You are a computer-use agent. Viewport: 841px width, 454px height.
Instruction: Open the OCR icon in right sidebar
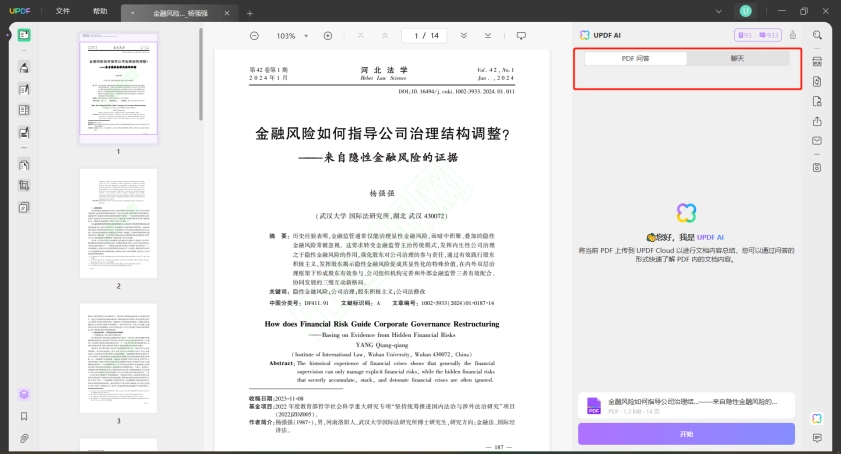(x=817, y=61)
